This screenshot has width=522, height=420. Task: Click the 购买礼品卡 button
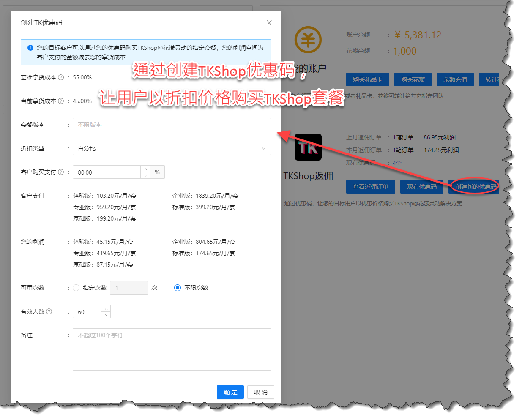tap(368, 79)
